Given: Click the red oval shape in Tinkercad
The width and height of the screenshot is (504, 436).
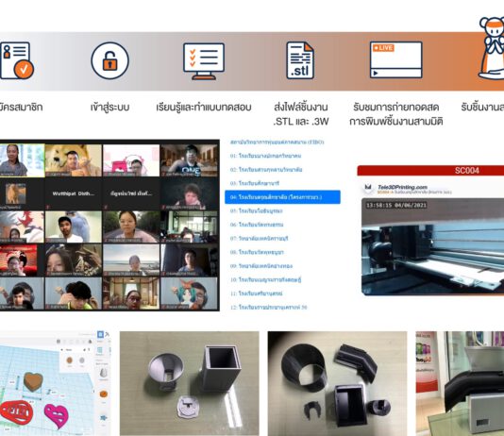Looking at the screenshot, I should coord(16,412).
